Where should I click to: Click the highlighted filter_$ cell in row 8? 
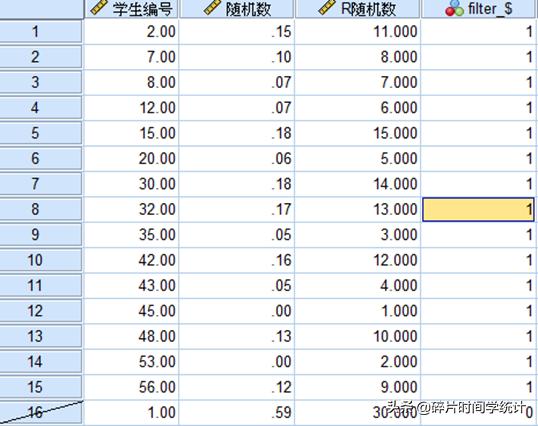pyautogui.click(x=478, y=209)
